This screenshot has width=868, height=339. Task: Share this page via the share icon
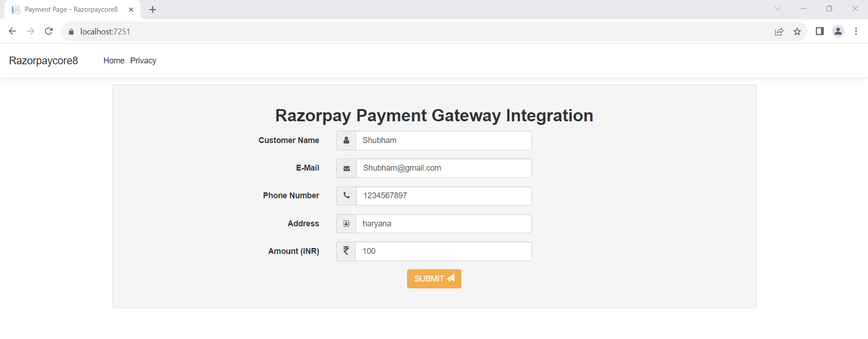coord(779,32)
